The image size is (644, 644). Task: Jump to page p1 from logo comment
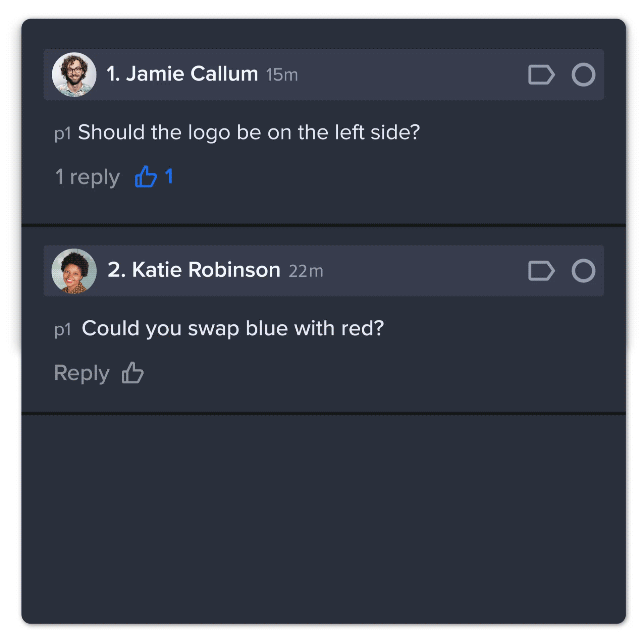[63, 133]
